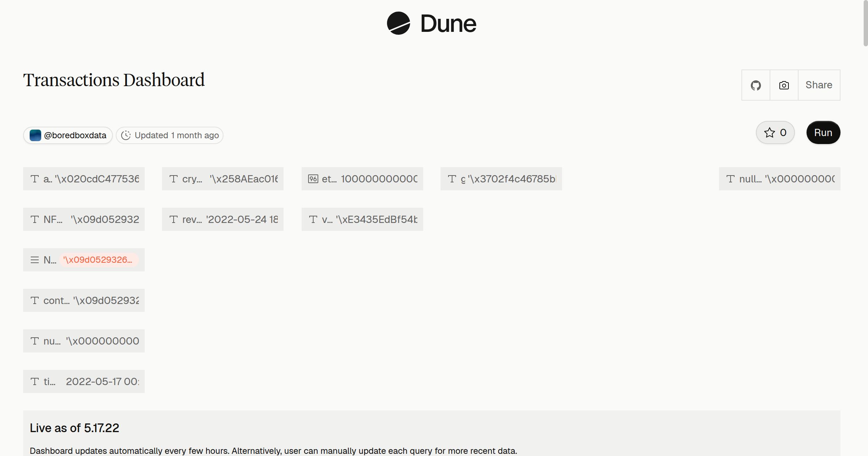Edit the cry... '\x258AEac016 parameter field
This screenshot has width=868, height=456.
tap(223, 179)
